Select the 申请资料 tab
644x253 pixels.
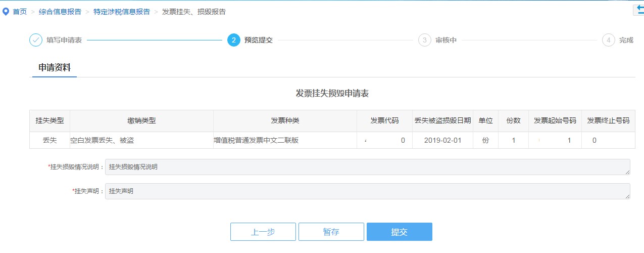tap(55, 67)
